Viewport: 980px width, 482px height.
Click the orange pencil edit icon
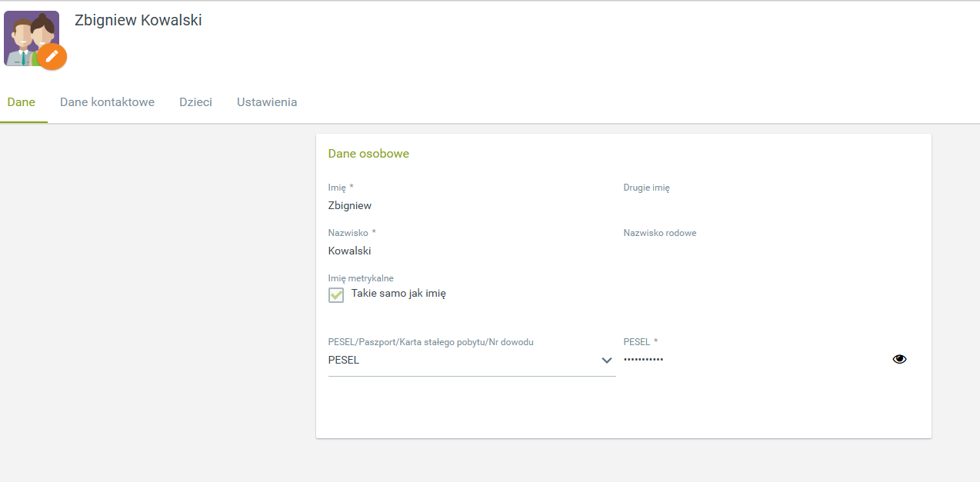[52, 56]
